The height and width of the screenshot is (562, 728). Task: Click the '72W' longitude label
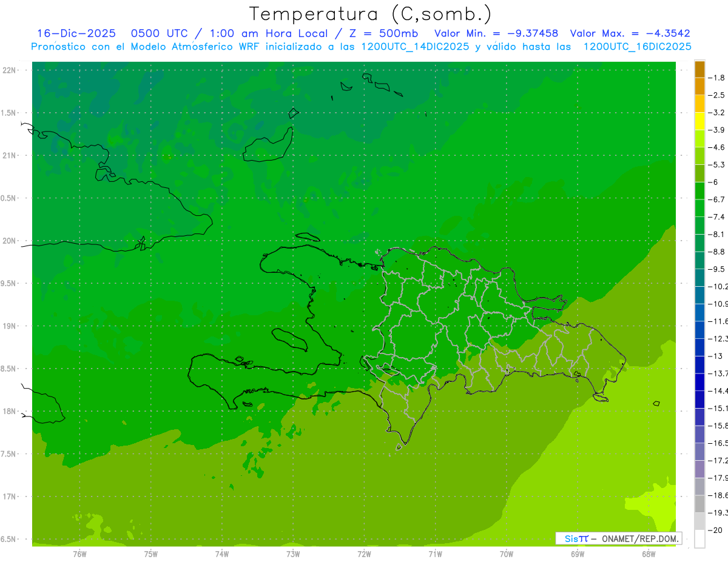point(364,554)
